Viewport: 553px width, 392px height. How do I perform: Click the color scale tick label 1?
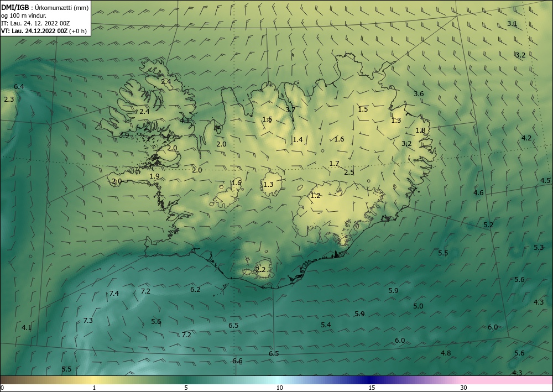click(x=94, y=388)
